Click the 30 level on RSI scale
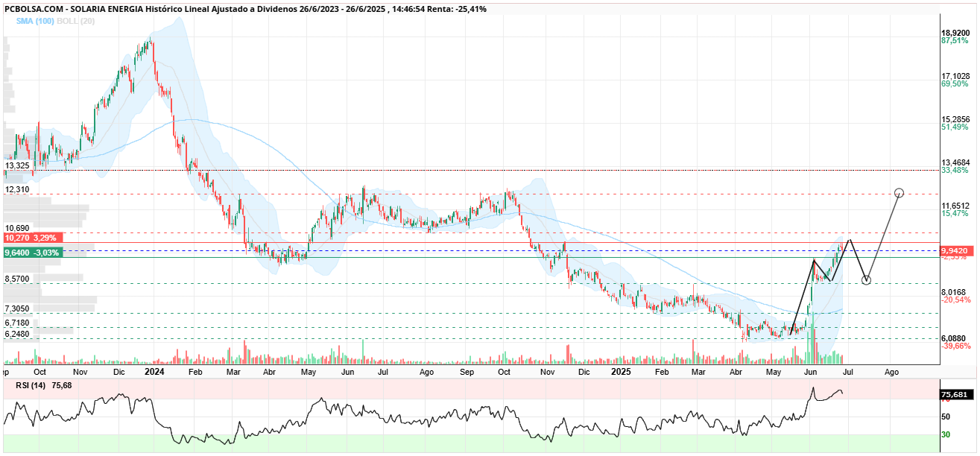Image resolution: width=980 pixels, height=456 pixels. (944, 434)
